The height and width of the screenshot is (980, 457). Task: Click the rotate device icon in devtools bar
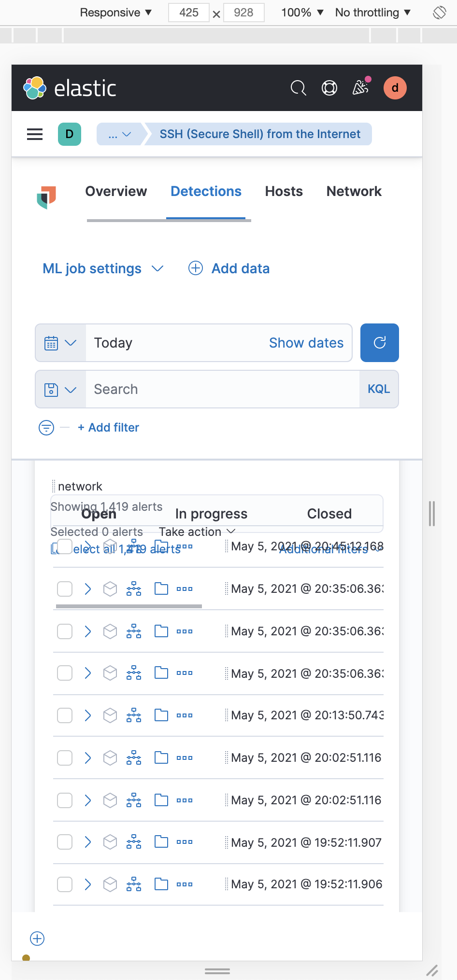click(x=440, y=13)
